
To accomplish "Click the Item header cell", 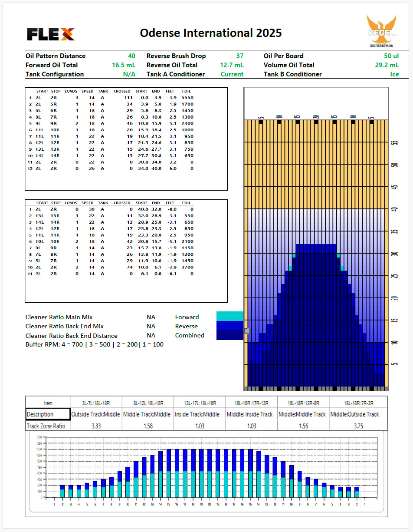I will 48,403.
